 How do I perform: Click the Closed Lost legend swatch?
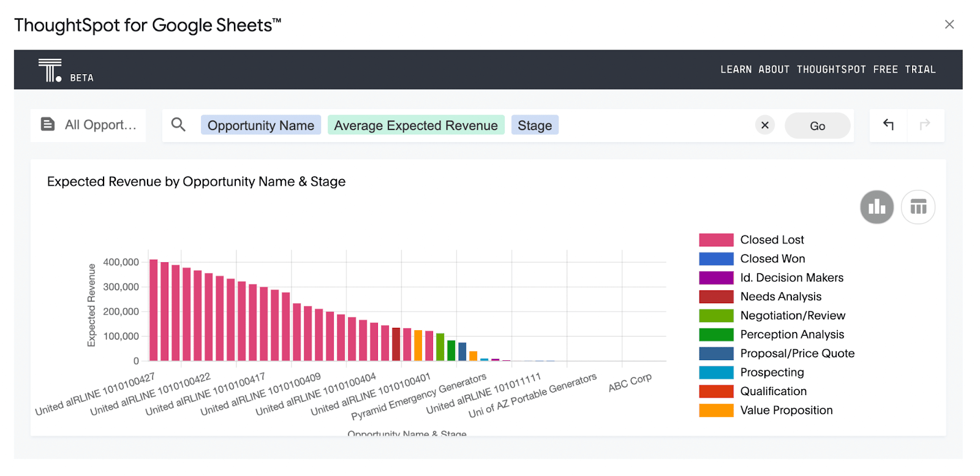[x=716, y=240]
